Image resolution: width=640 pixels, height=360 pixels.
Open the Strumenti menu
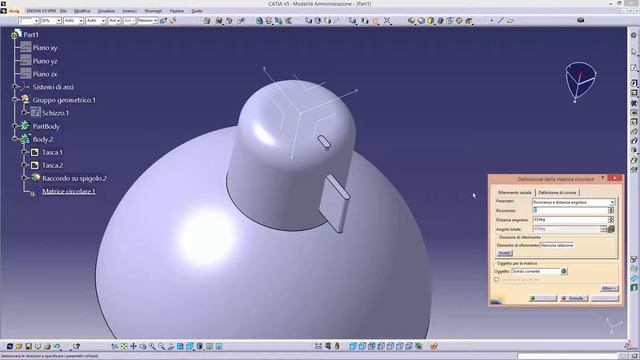[153, 11]
